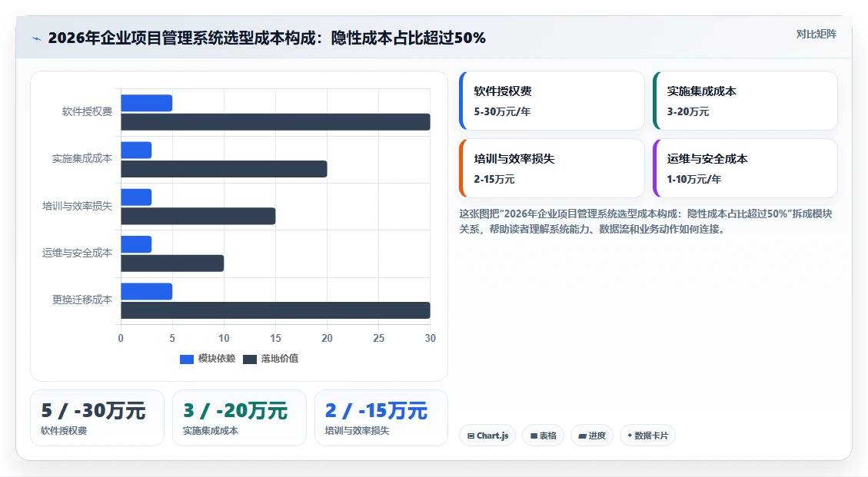Image resolution: width=868 pixels, height=477 pixels.
Task: Click the 2 / -15万元 stat card
Action: point(381,418)
